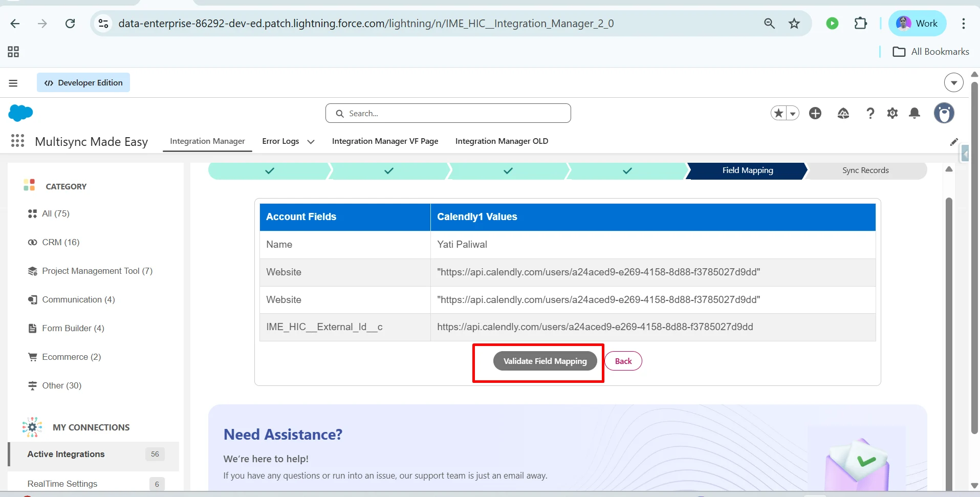Click the browser forward arrow

pos(42,24)
